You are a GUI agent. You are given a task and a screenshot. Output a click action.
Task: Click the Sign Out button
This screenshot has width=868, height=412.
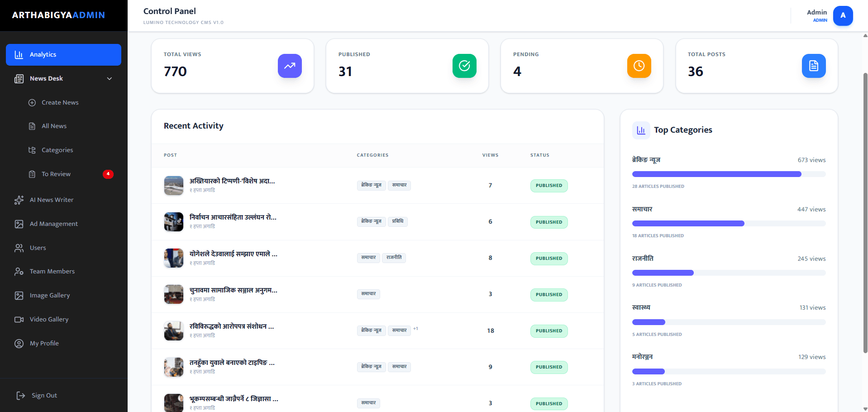click(43, 395)
